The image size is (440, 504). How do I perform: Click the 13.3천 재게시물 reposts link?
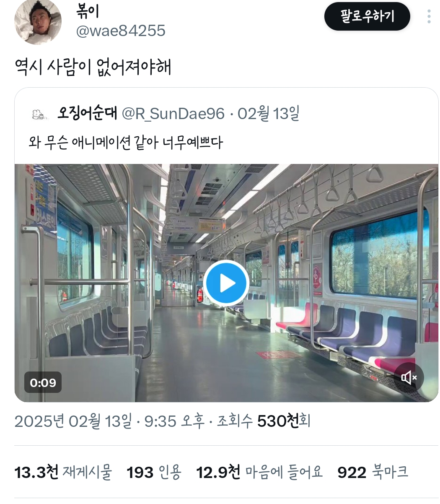[x=64, y=472]
